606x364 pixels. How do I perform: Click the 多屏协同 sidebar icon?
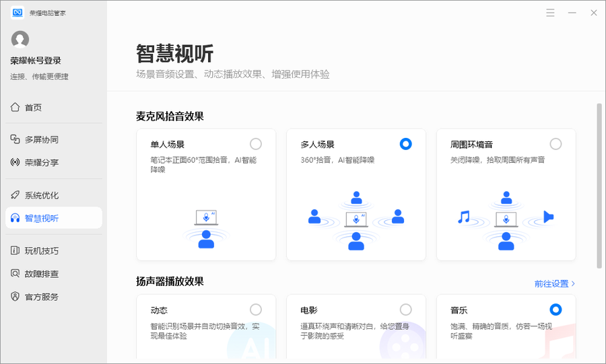tap(15, 139)
